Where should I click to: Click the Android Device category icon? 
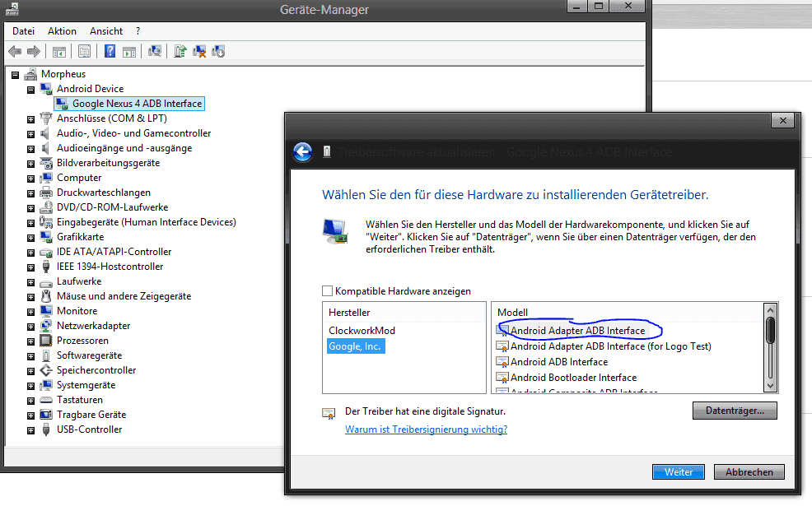coord(46,89)
